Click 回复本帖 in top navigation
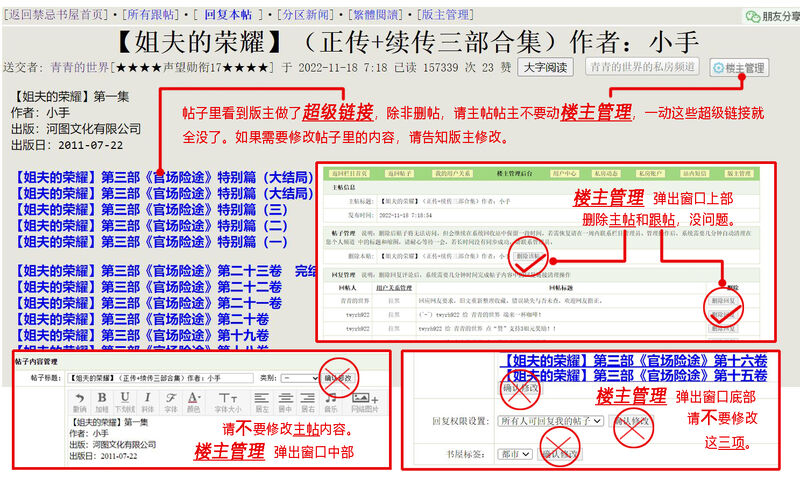This screenshot has width=800, height=487. [x=226, y=16]
